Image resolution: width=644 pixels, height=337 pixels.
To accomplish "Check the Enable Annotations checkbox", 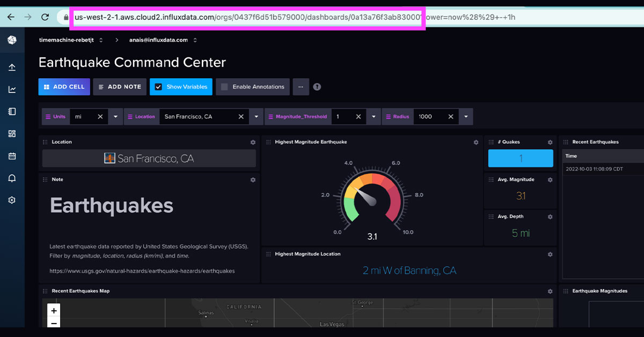I will pyautogui.click(x=224, y=87).
